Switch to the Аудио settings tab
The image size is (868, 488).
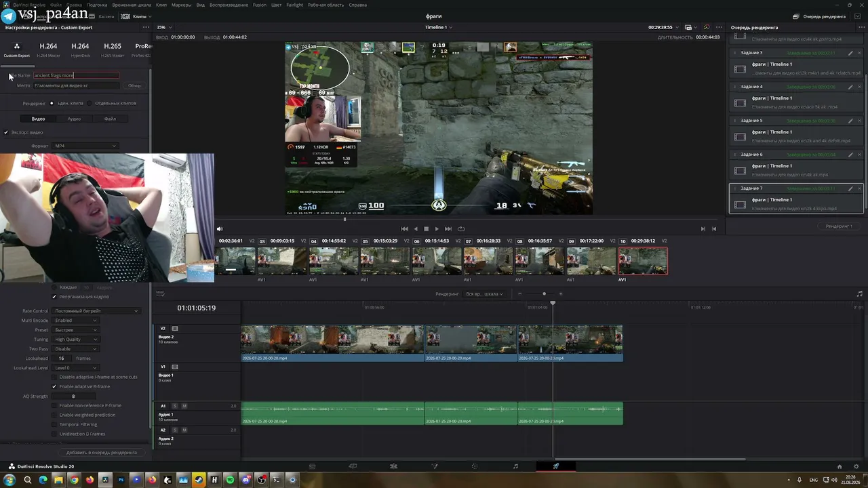pos(74,119)
